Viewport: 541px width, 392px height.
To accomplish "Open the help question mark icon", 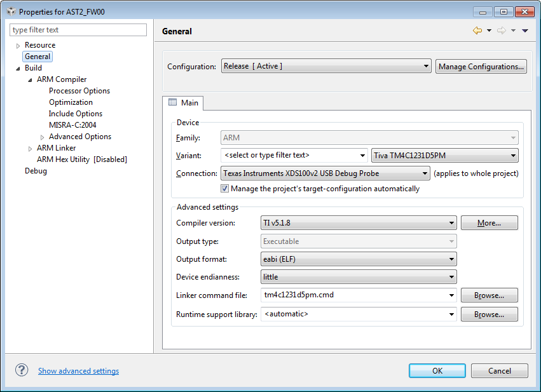I will [x=22, y=370].
